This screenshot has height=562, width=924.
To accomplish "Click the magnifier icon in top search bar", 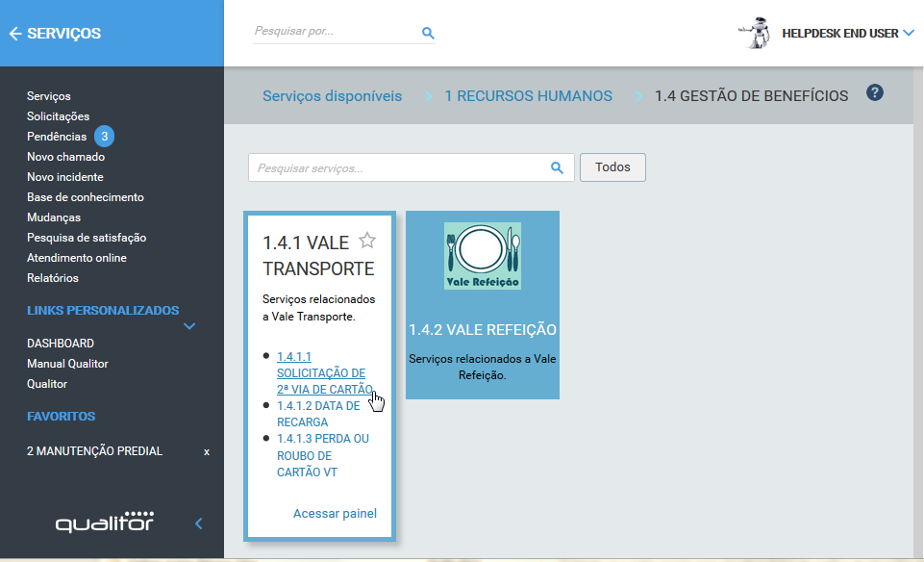I will tap(428, 34).
